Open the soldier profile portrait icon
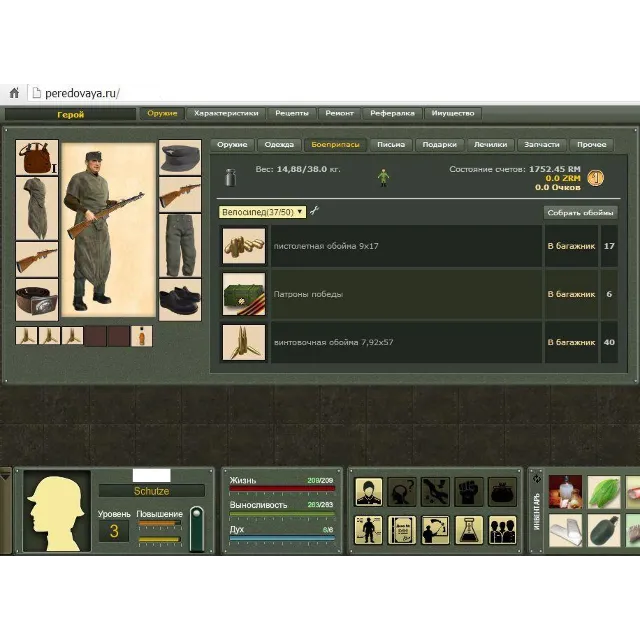Screen dimensions: 640x640 [369, 492]
